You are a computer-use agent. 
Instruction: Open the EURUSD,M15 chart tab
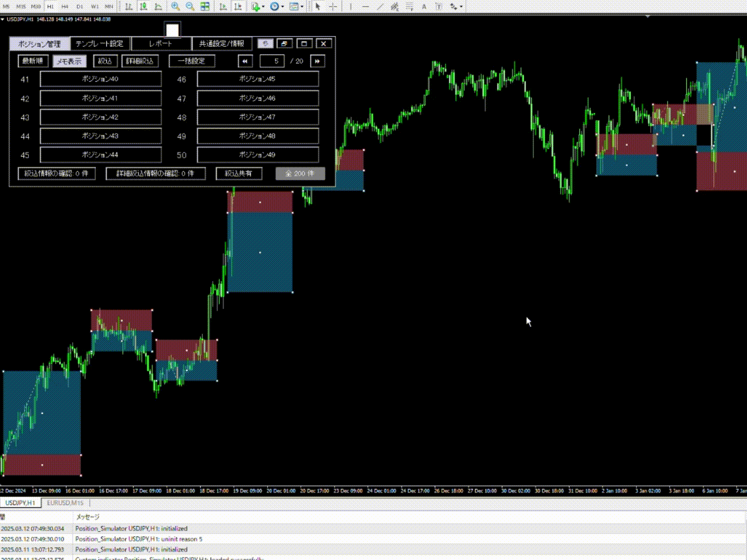pos(65,503)
